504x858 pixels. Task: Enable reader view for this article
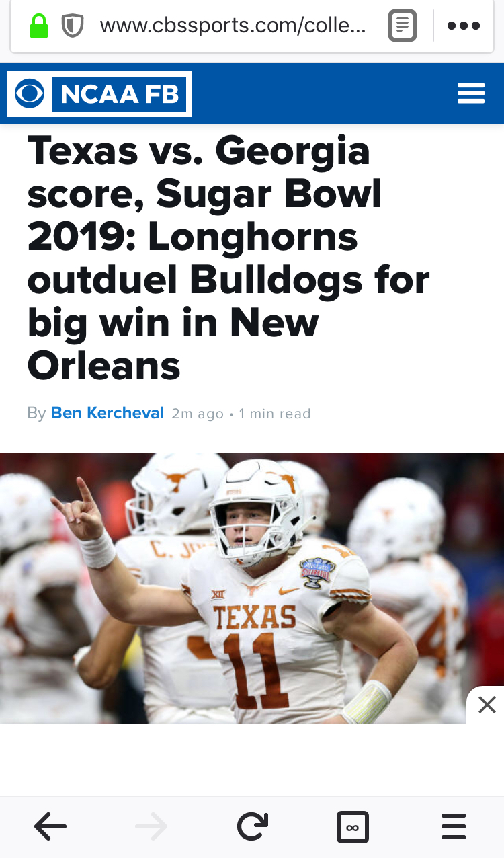[x=403, y=26]
